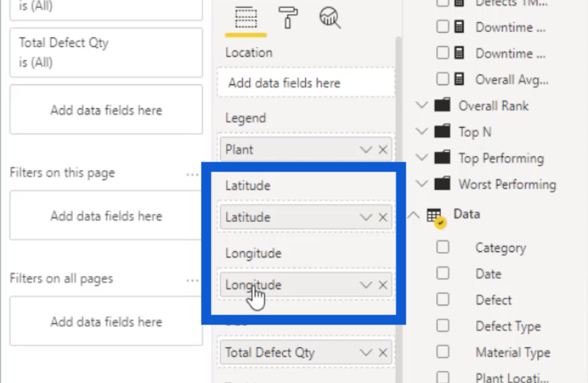Open the Longitude field dropdown arrow
This screenshot has width=588, height=383.
tap(366, 285)
